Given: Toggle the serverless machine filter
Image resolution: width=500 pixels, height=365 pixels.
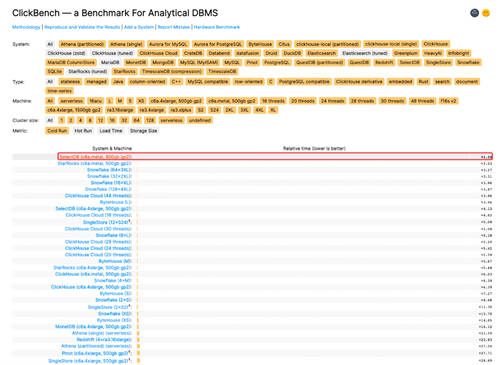Looking at the screenshot, I should (71, 101).
